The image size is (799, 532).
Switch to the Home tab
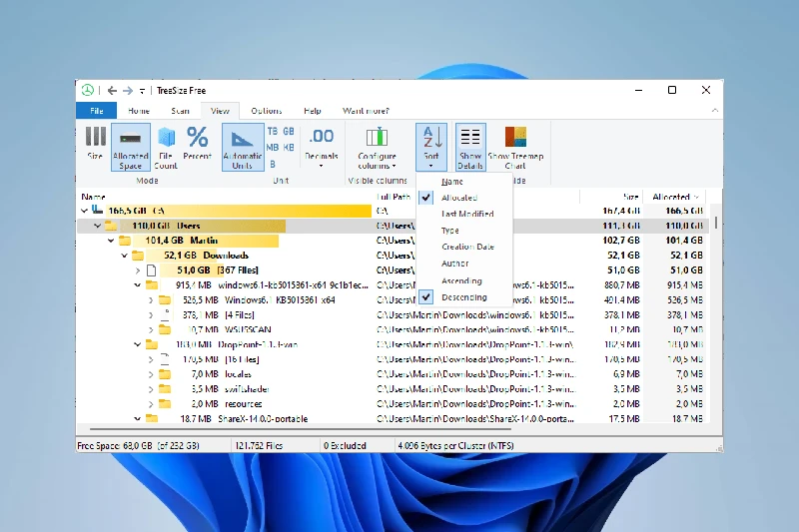click(139, 111)
